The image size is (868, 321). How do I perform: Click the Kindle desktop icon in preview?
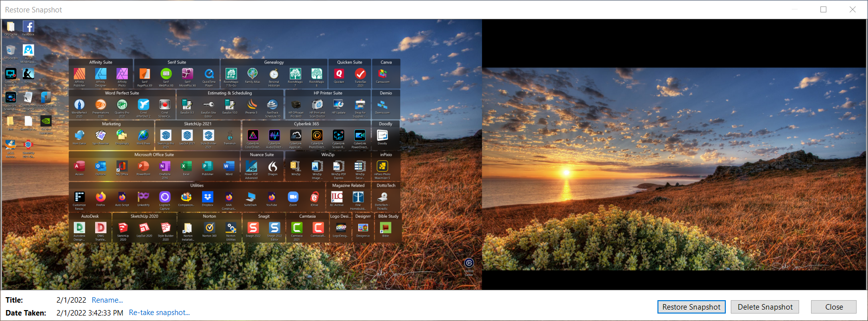tap(28, 75)
